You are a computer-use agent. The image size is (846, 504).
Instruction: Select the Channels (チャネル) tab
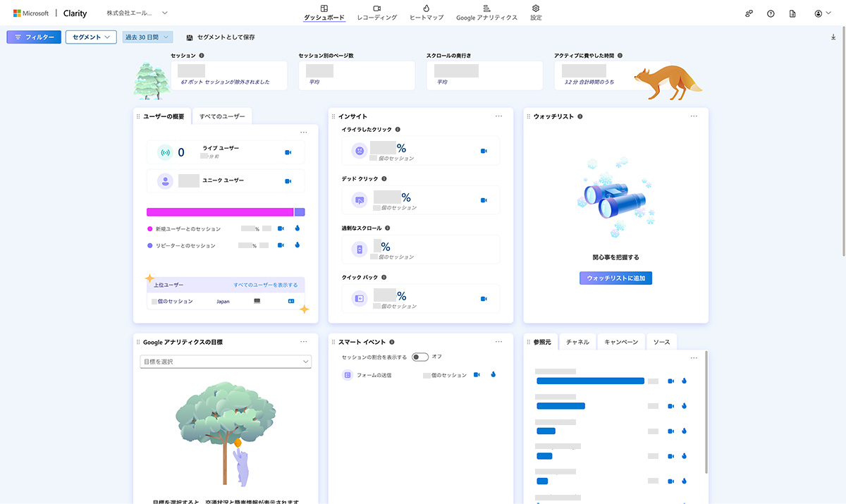pyautogui.click(x=577, y=342)
